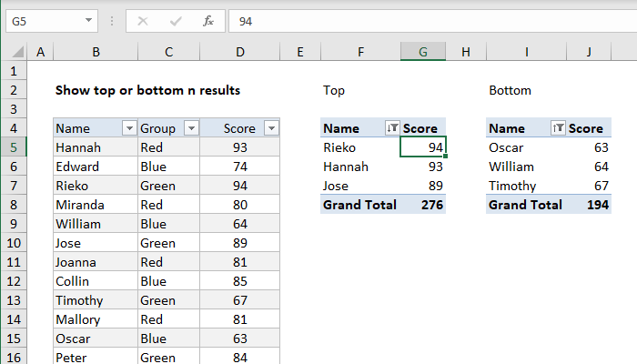Viewport: 637px width, 364px height.
Task: Select the Joanna name cell
Action: point(96,262)
